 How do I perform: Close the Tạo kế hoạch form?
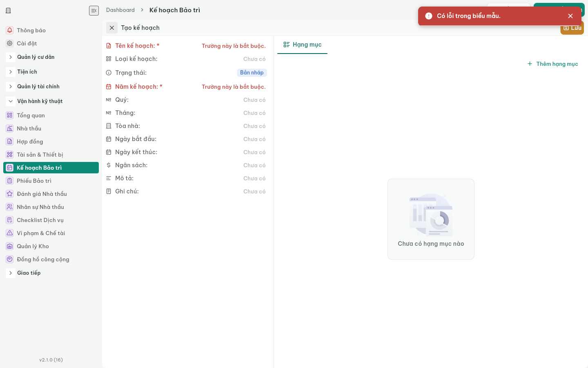112,28
